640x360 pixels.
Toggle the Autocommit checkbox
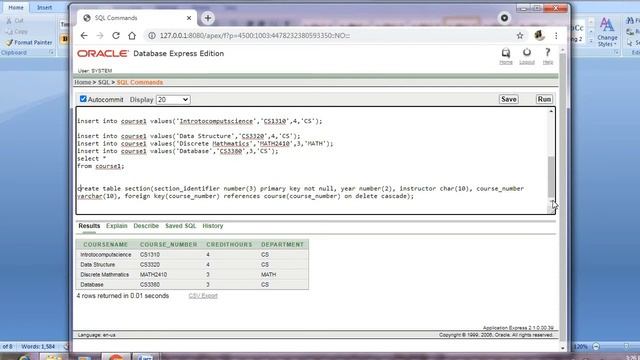click(x=83, y=99)
